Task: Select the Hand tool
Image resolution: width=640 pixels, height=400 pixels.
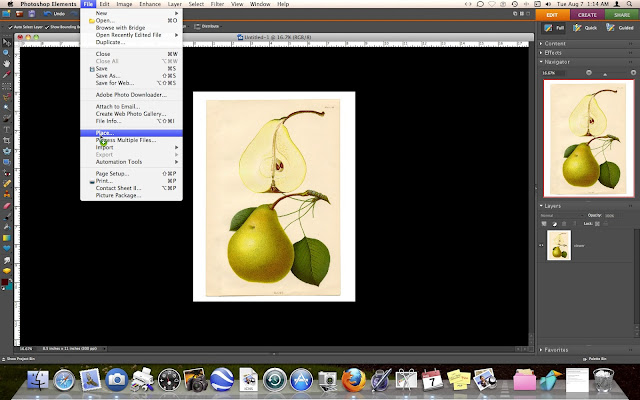Action: [x=7, y=64]
